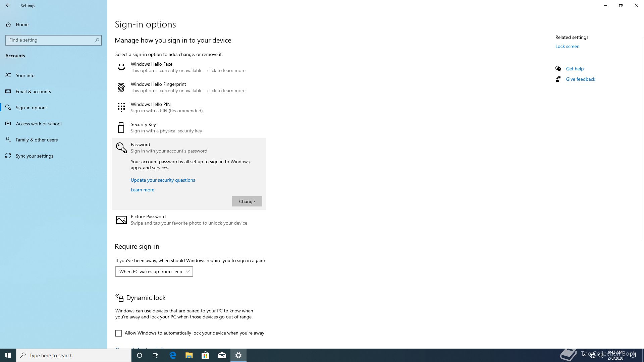This screenshot has height=362, width=644.
Task: Click 'Manage how you sign in to your device'
Action: [173, 40]
